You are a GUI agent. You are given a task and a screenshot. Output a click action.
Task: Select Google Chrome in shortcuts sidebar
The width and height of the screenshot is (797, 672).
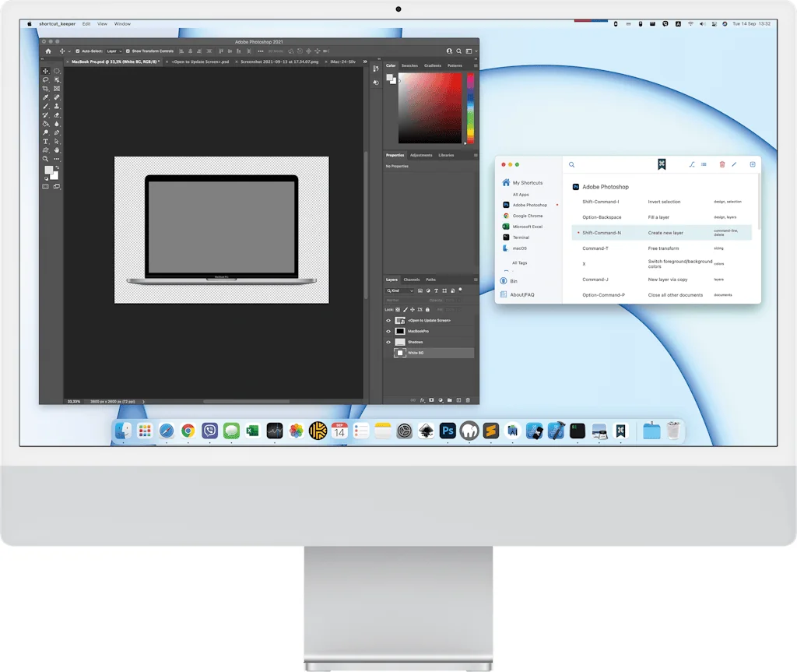(527, 216)
